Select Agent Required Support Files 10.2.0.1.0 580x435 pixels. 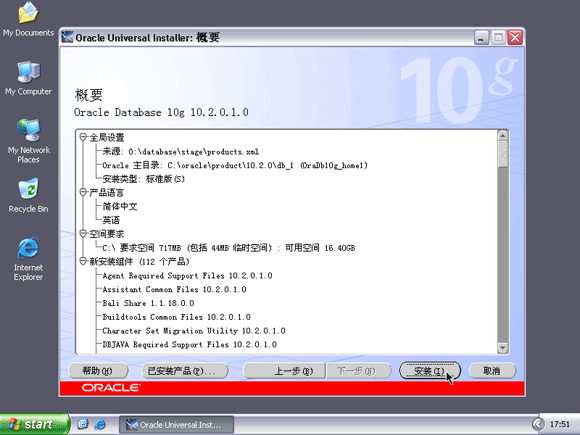click(x=187, y=276)
